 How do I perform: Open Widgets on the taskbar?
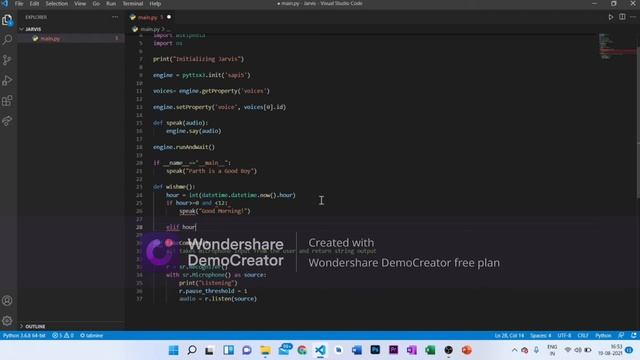coord(228,350)
